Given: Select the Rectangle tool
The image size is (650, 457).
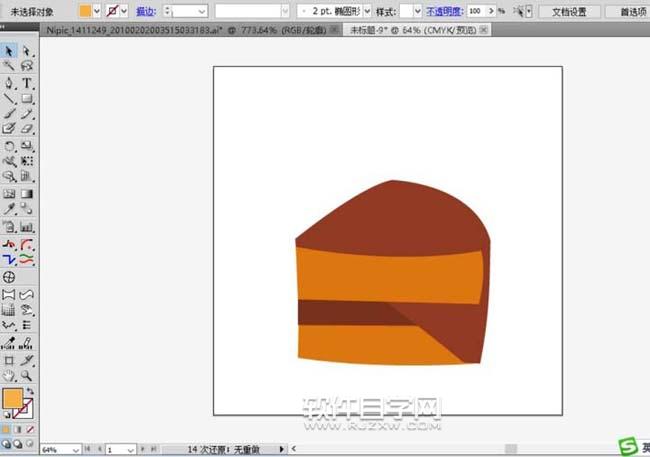Looking at the screenshot, I should click(x=27, y=99).
